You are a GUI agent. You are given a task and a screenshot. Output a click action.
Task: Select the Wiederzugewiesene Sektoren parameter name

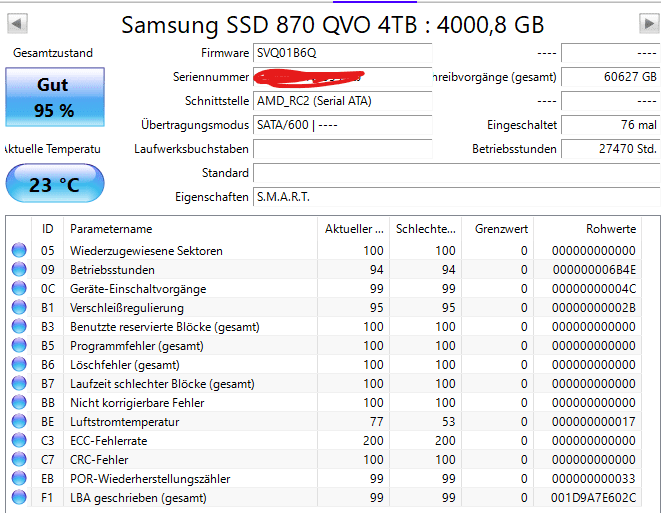[x=146, y=251]
